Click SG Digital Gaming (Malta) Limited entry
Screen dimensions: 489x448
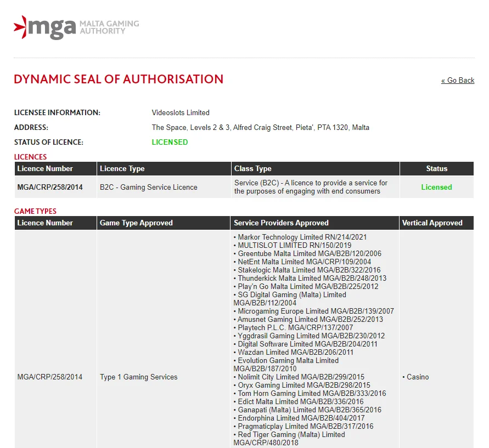pos(290,299)
